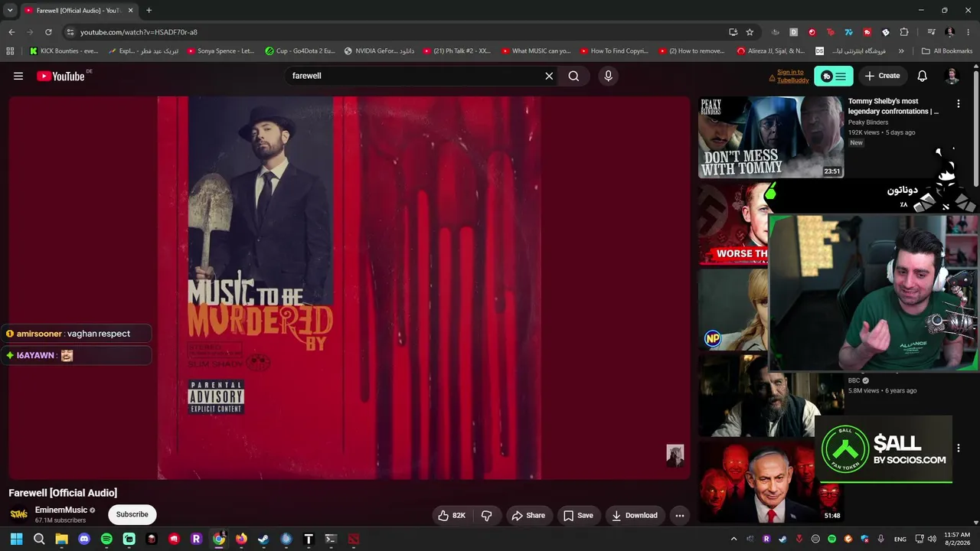Launch Discord from the taskbar
Viewport: 980px width, 551px height.
coord(84,539)
